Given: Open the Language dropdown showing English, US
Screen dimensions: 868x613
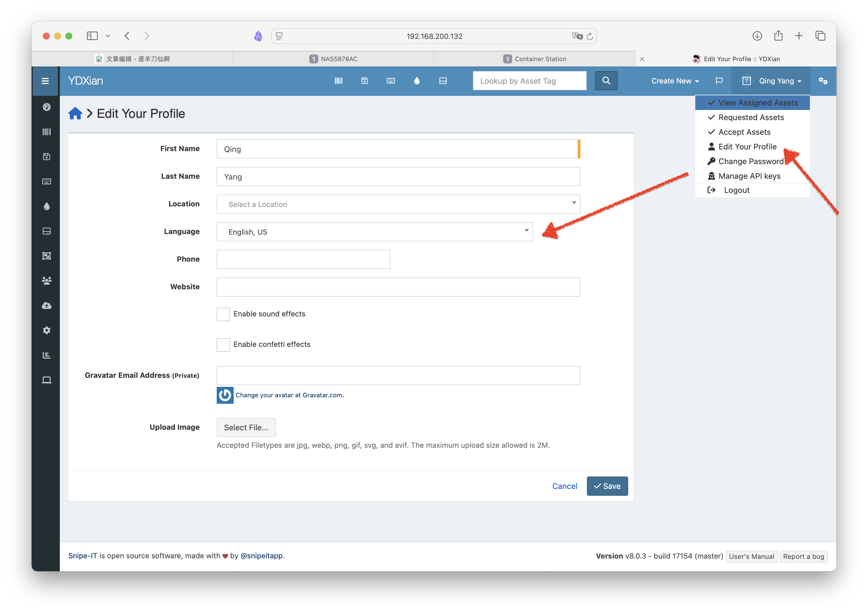Looking at the screenshot, I should pyautogui.click(x=374, y=232).
